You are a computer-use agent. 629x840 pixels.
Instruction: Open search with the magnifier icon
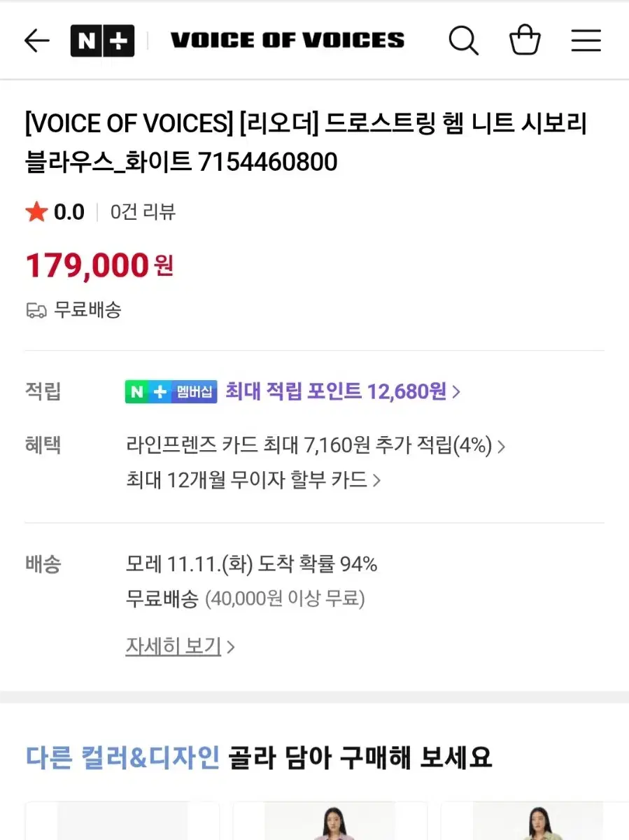coord(463,41)
